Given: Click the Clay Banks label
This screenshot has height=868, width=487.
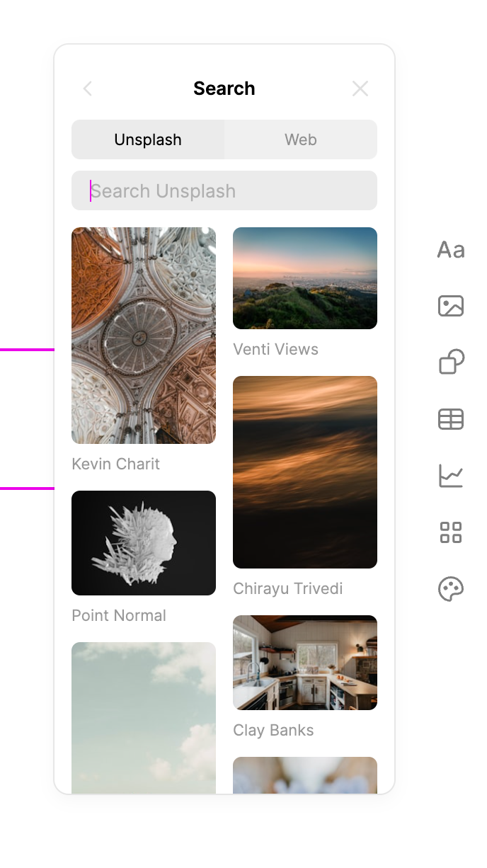Looking at the screenshot, I should [x=273, y=730].
